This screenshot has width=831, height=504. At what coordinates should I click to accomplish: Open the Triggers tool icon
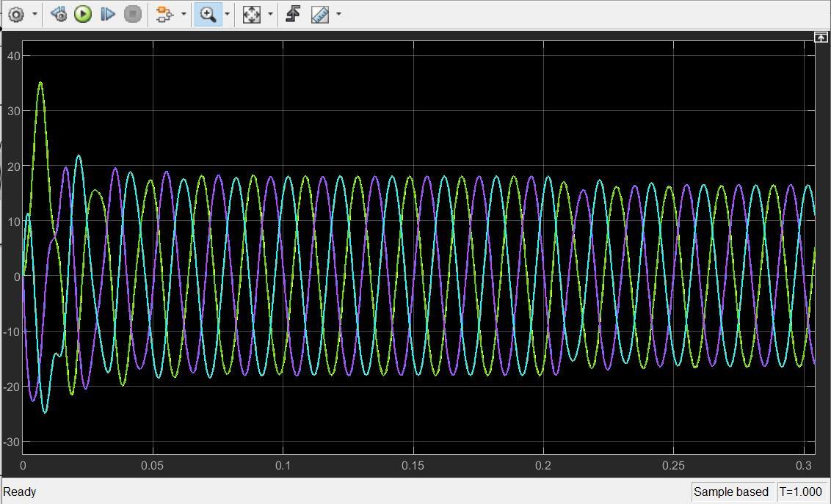pyautogui.click(x=293, y=14)
